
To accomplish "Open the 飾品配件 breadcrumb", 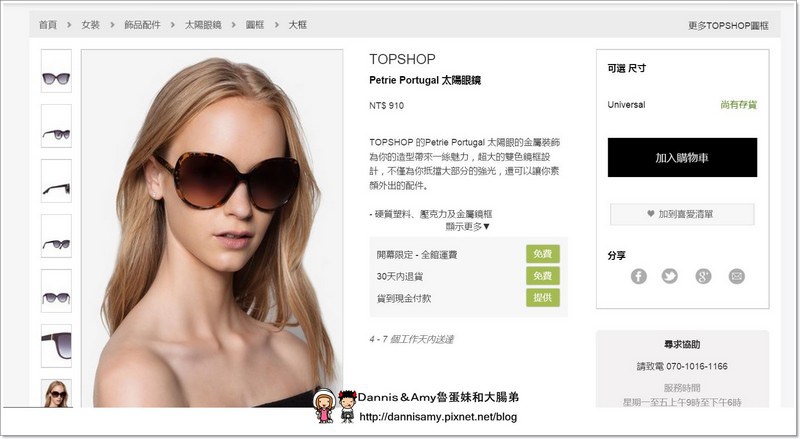I will coord(142,25).
